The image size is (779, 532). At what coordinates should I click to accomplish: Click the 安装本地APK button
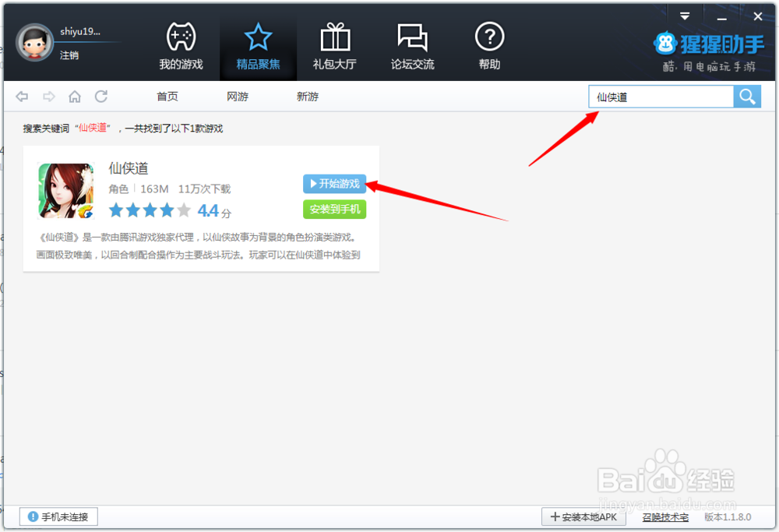point(583,517)
